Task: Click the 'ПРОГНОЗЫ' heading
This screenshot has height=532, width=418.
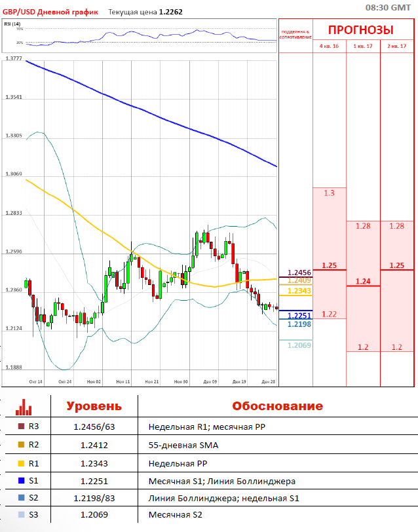Action: point(361,30)
